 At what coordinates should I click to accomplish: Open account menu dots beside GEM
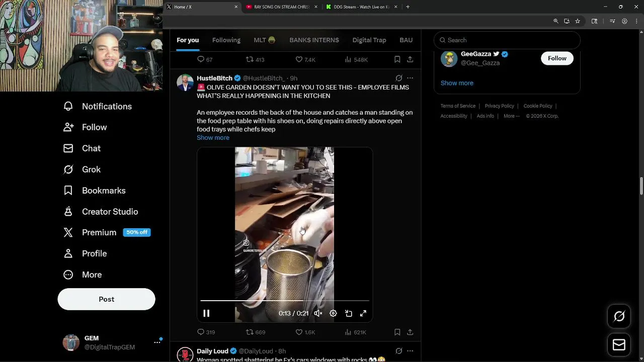pos(157,342)
